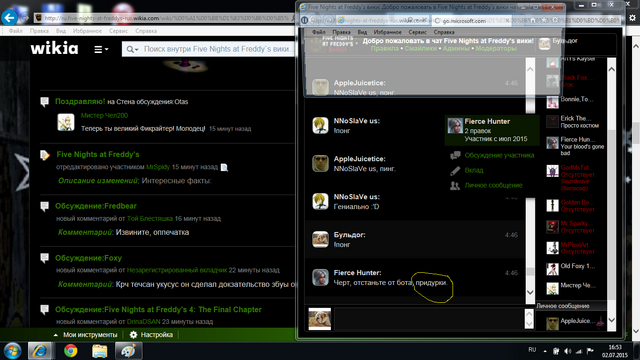Expand Мои инструменты in bottom toolbar
Image resolution: width=640 pixels, height=360 pixels.
pyautogui.click(x=85, y=335)
